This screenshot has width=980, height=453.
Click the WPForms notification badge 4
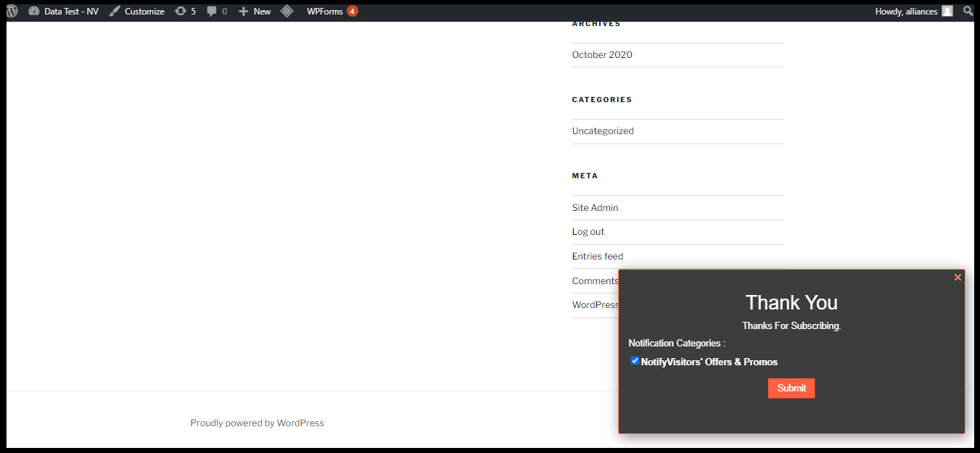(352, 12)
